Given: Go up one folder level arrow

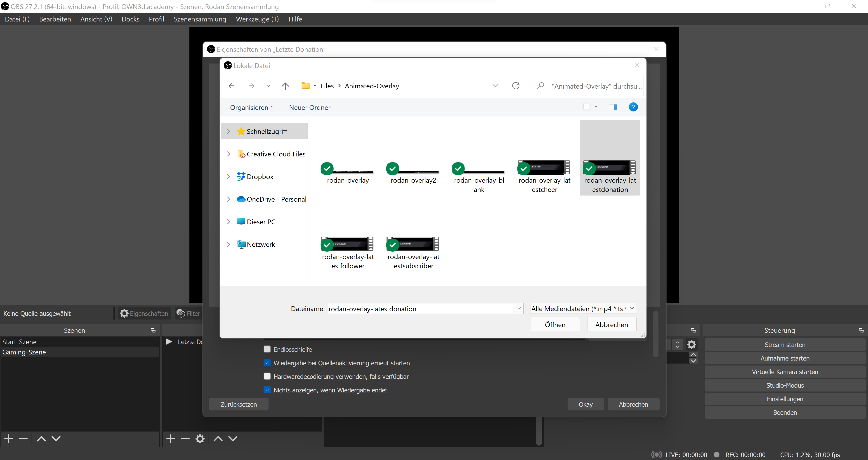Looking at the screenshot, I should tap(285, 86).
